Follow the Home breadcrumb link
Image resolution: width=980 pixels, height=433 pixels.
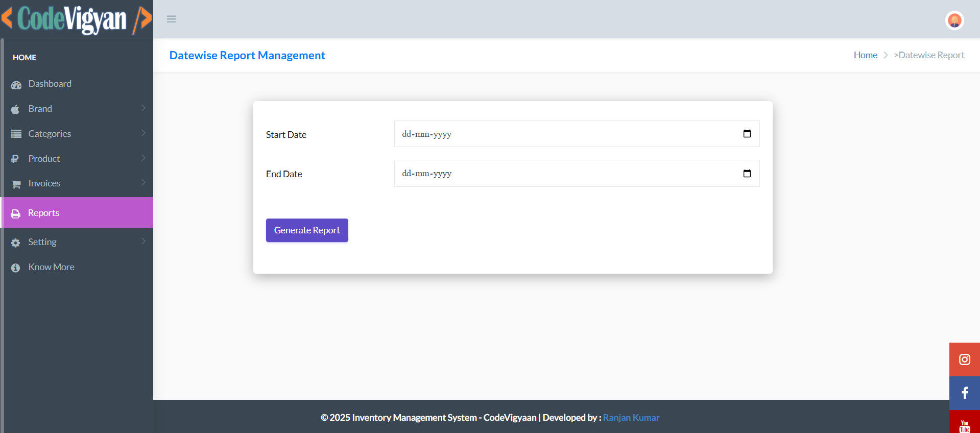[865, 55]
